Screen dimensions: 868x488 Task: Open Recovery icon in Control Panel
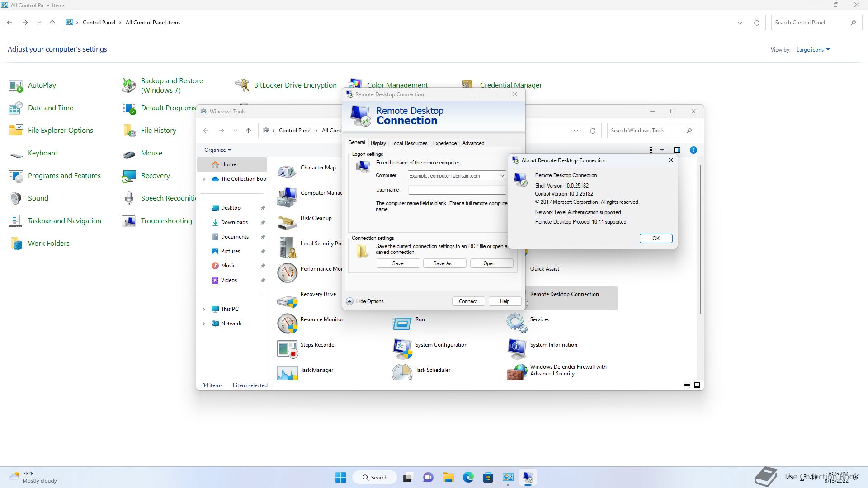129,176
